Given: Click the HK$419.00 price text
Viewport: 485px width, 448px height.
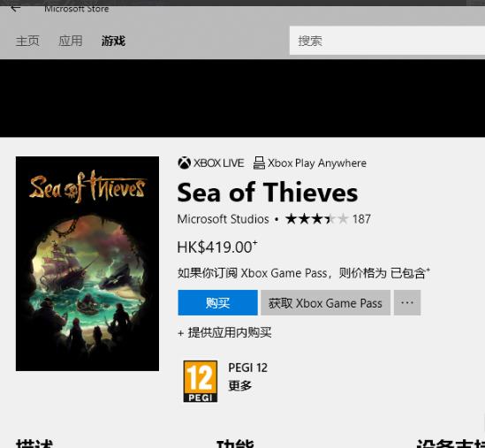Looking at the screenshot, I should tap(216, 247).
